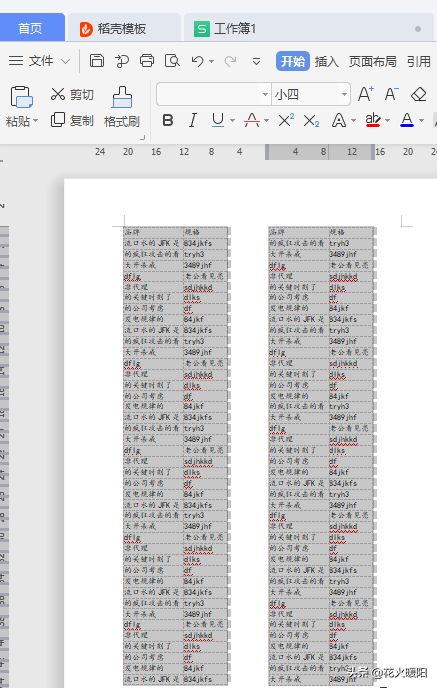Click the Clear Formatting eraser icon
The image size is (437, 688).
(x=419, y=94)
